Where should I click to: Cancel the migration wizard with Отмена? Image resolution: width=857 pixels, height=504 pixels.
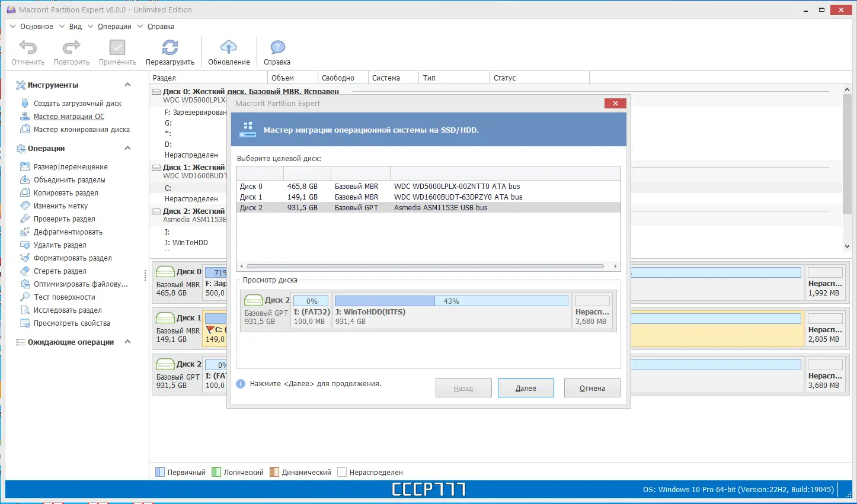591,388
